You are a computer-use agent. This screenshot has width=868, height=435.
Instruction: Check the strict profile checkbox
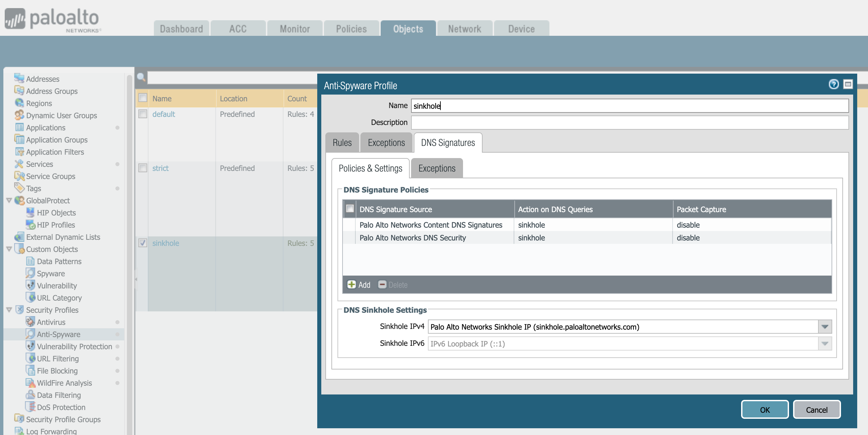pyautogui.click(x=143, y=168)
